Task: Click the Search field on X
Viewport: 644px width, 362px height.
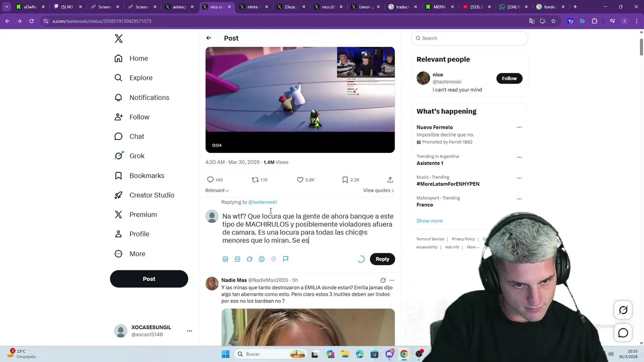Action: [469, 38]
